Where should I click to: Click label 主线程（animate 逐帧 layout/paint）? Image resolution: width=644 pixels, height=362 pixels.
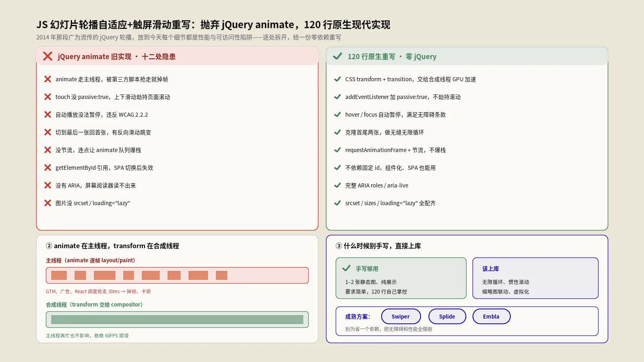point(91,261)
